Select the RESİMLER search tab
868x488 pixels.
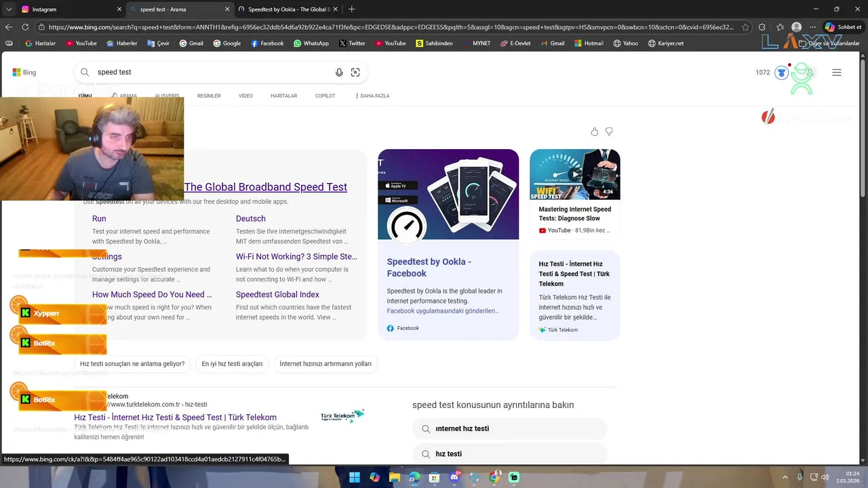209,96
